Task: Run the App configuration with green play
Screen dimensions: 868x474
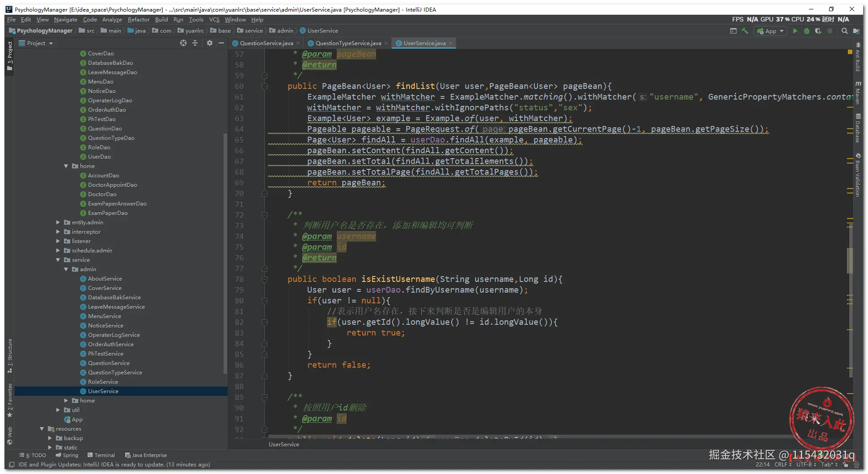Action: 795,31
